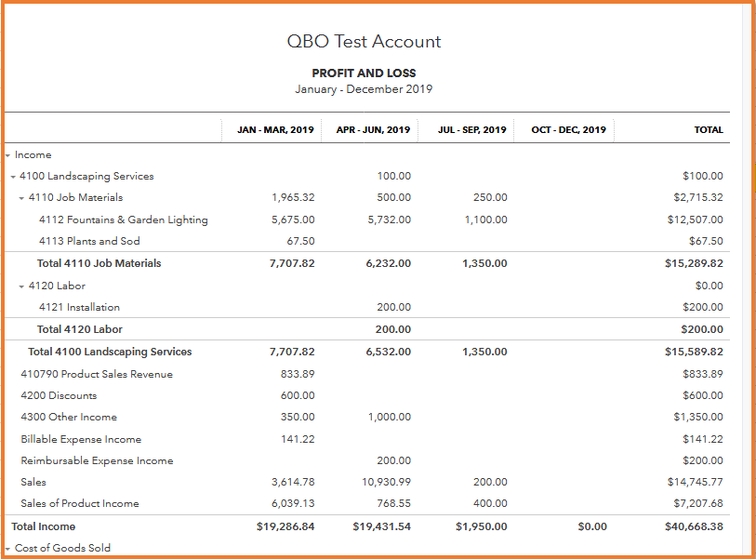Collapse the Income section triangle
Viewport: 756px width, 559px height.
[x=7, y=155]
